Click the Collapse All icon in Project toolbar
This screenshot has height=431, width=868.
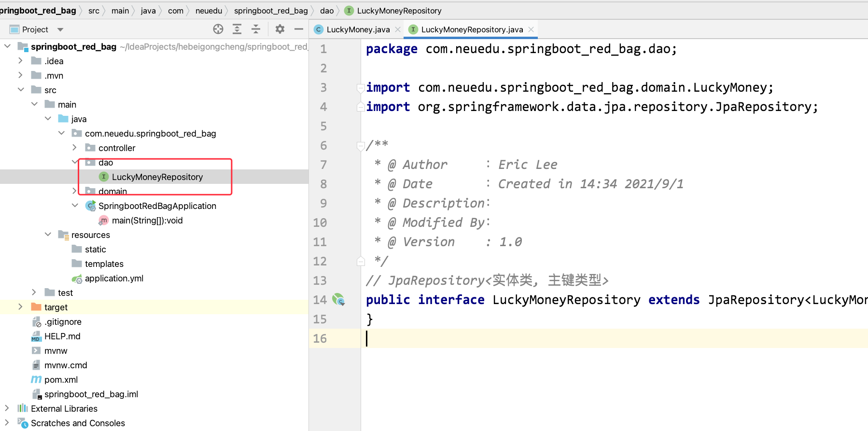256,29
